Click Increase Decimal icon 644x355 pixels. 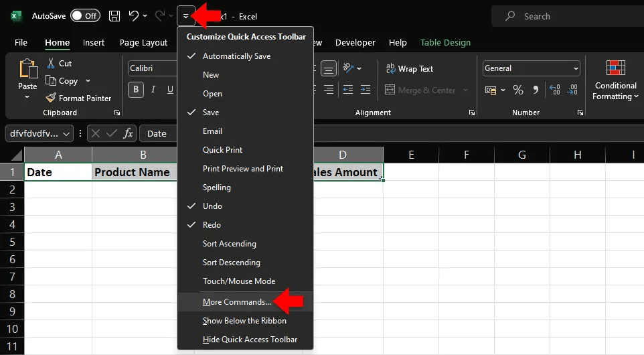click(x=554, y=90)
